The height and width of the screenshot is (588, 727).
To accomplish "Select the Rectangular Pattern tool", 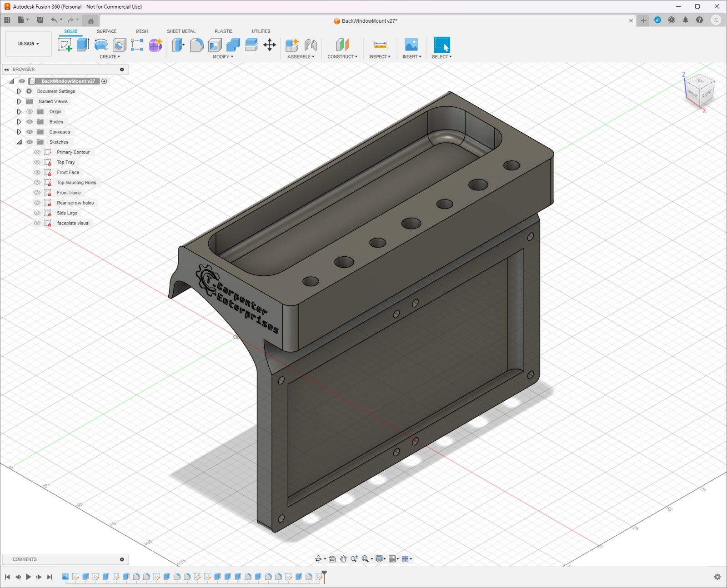I will pos(137,45).
